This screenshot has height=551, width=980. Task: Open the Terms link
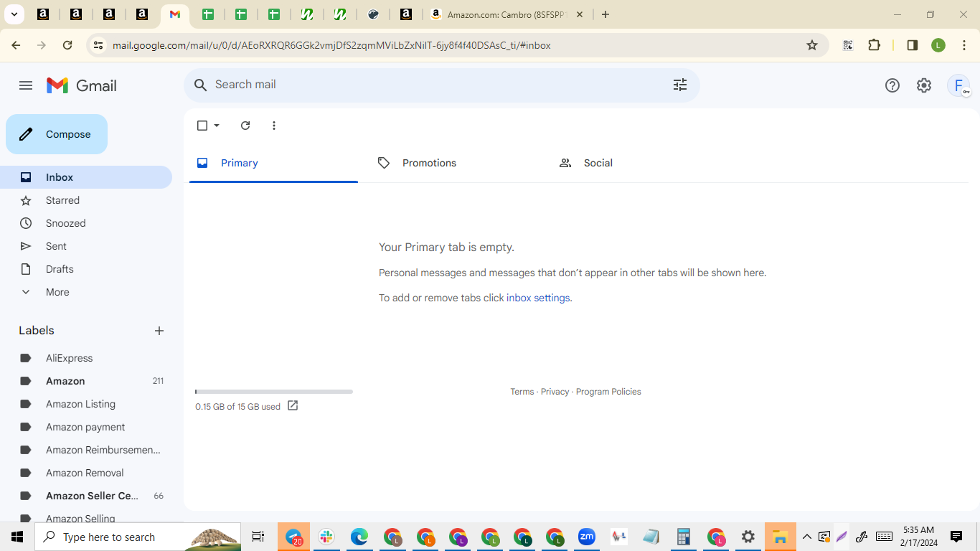[522, 392]
